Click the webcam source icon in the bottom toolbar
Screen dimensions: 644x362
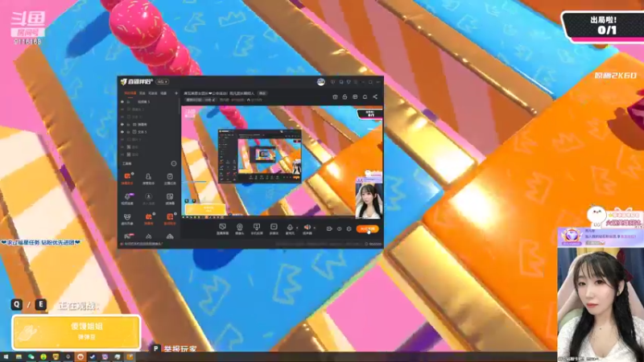click(239, 227)
